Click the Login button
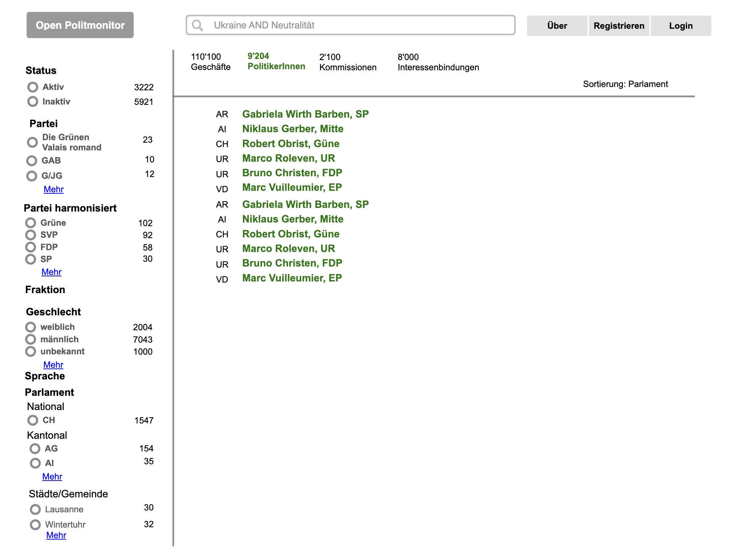 (x=680, y=26)
